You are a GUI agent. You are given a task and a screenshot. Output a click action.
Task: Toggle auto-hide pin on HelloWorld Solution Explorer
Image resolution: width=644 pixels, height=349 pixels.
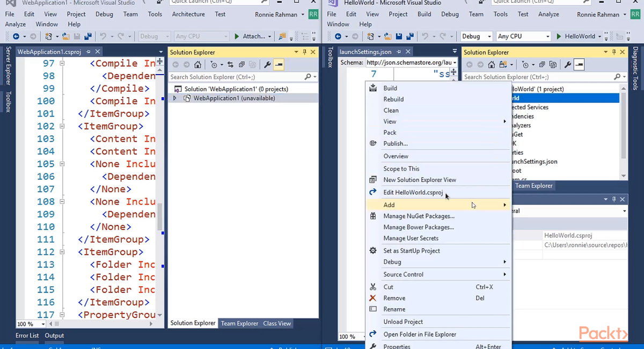point(614,52)
